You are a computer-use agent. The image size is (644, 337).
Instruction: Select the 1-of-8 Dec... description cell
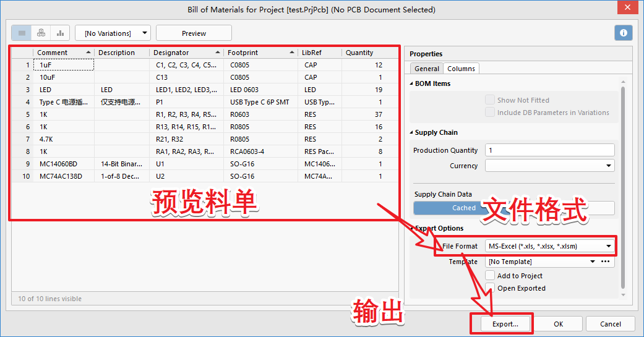pos(122,176)
